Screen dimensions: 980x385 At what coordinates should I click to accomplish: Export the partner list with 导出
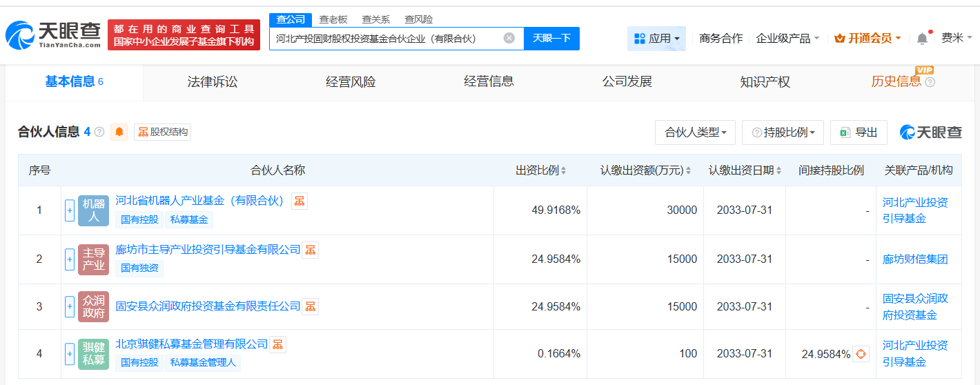(859, 132)
